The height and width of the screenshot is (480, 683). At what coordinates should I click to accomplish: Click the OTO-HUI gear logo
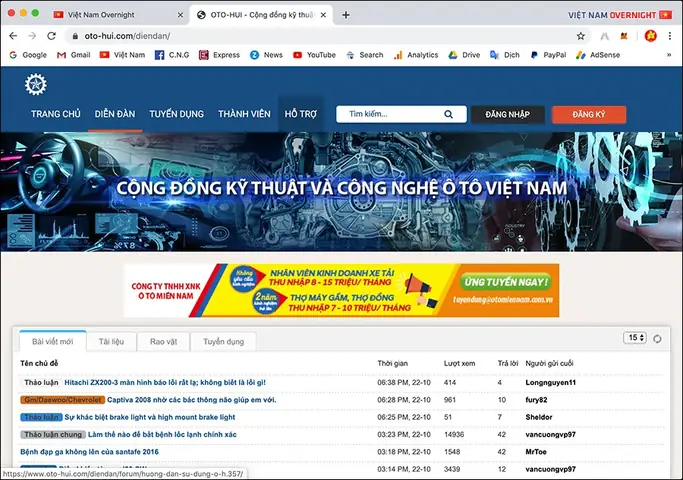coord(36,85)
